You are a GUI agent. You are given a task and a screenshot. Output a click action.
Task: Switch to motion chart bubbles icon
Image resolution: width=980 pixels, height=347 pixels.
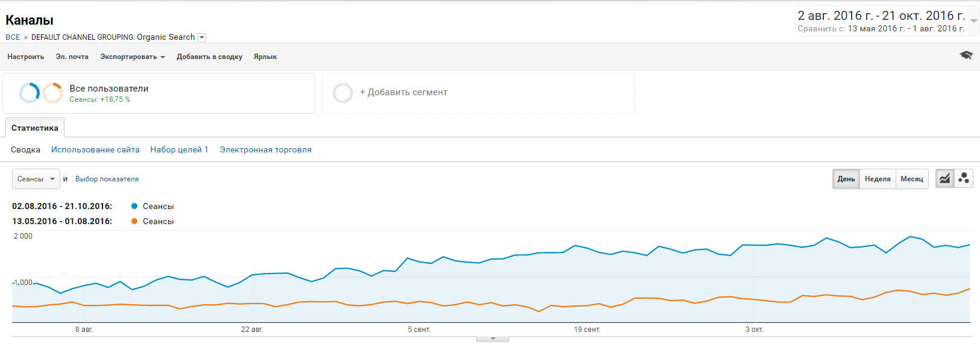[964, 179]
